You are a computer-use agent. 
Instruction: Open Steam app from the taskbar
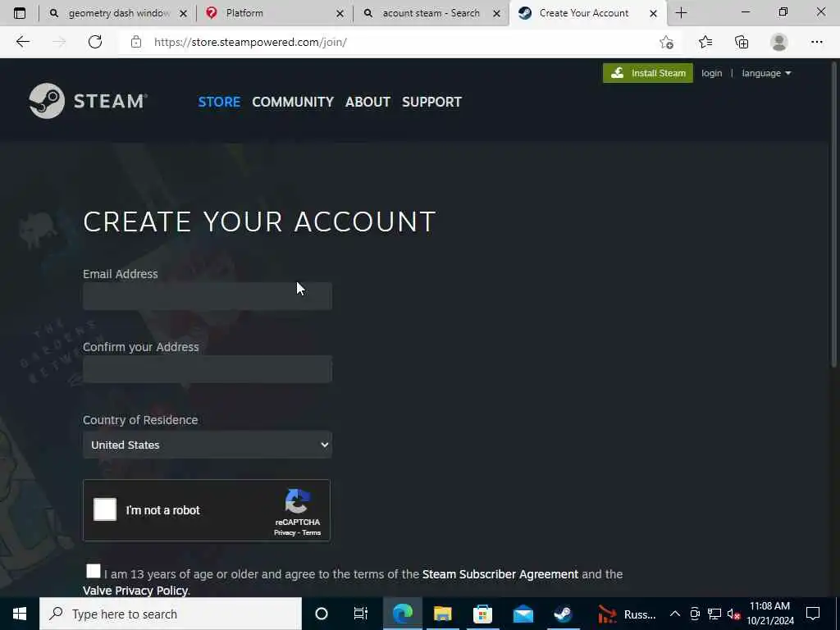563,614
